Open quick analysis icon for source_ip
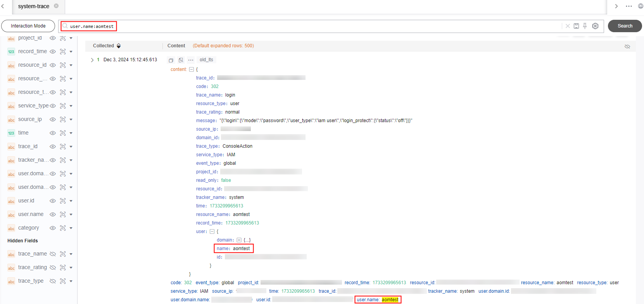 (x=63, y=119)
